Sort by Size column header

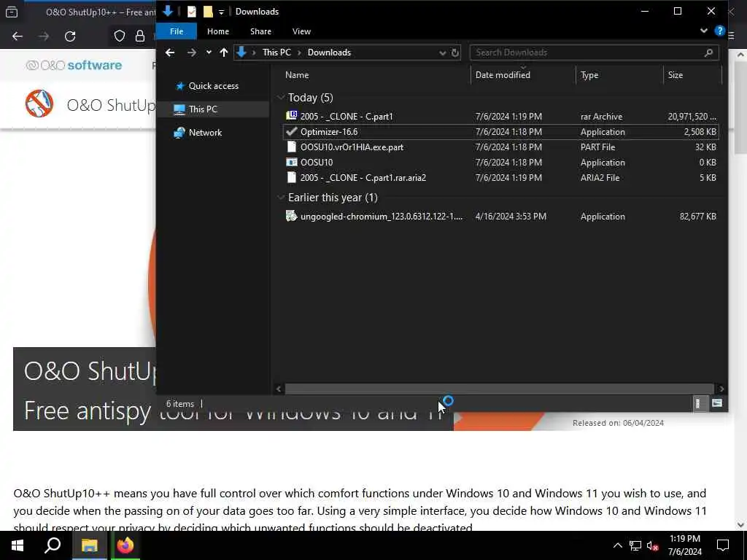[675, 75]
